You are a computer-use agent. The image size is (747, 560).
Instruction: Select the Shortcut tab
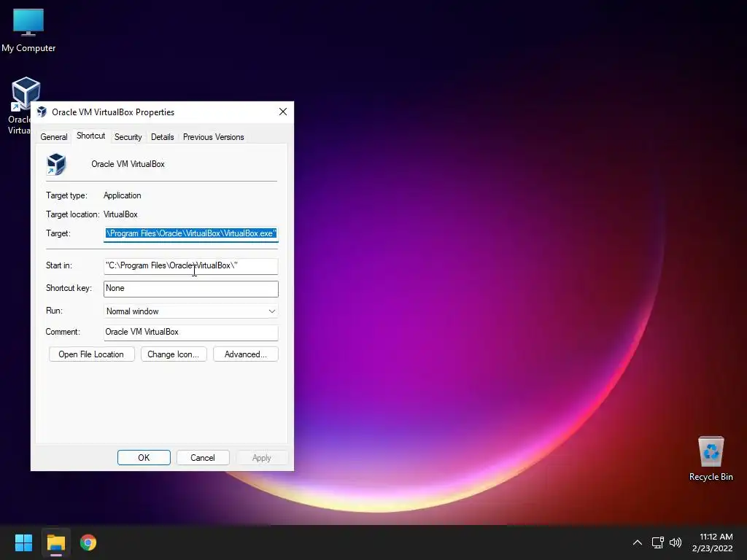(x=91, y=136)
